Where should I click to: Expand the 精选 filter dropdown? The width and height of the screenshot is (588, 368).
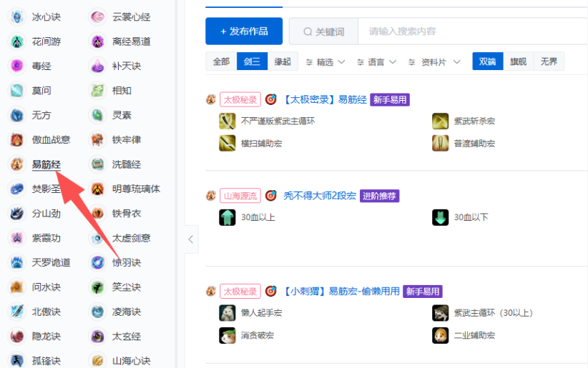pos(325,62)
